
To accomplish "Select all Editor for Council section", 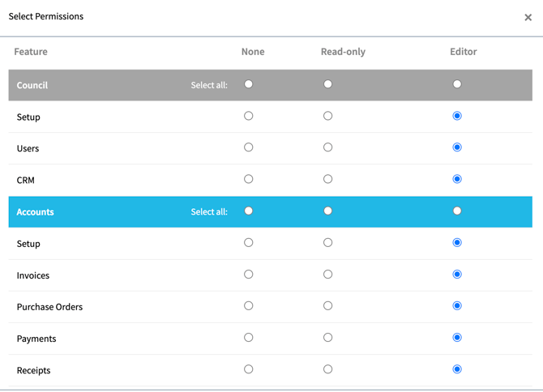I will tap(457, 84).
